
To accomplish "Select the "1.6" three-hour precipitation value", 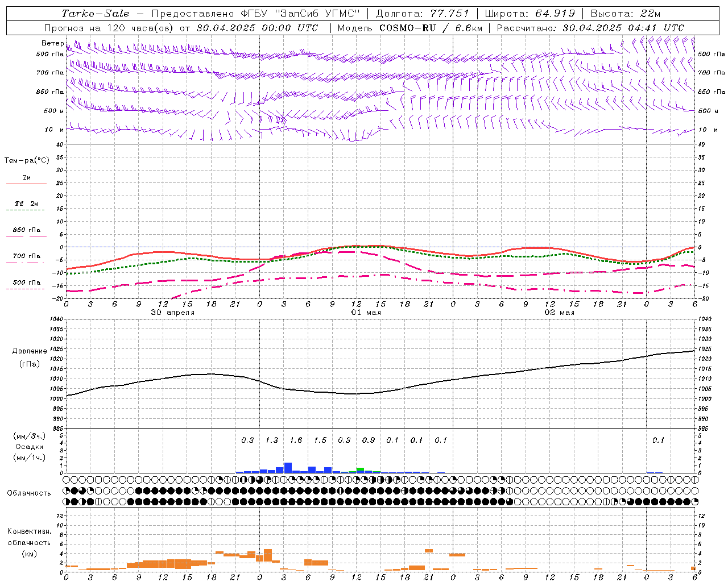I will [x=296, y=440].
